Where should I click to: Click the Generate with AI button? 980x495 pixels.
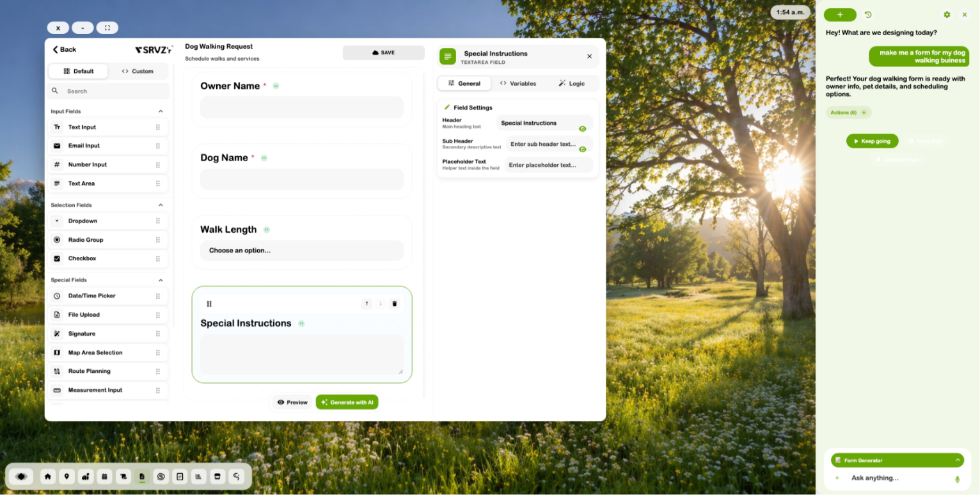tap(347, 402)
